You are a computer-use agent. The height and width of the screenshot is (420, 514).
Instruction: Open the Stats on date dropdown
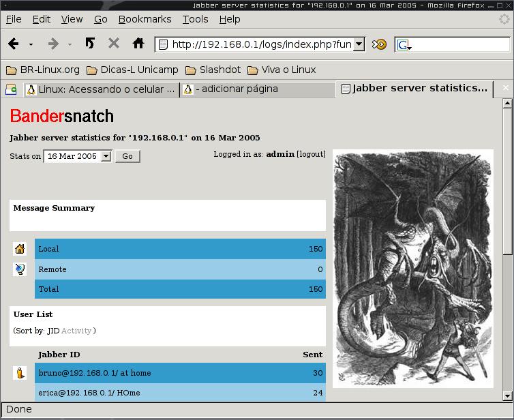(x=78, y=156)
